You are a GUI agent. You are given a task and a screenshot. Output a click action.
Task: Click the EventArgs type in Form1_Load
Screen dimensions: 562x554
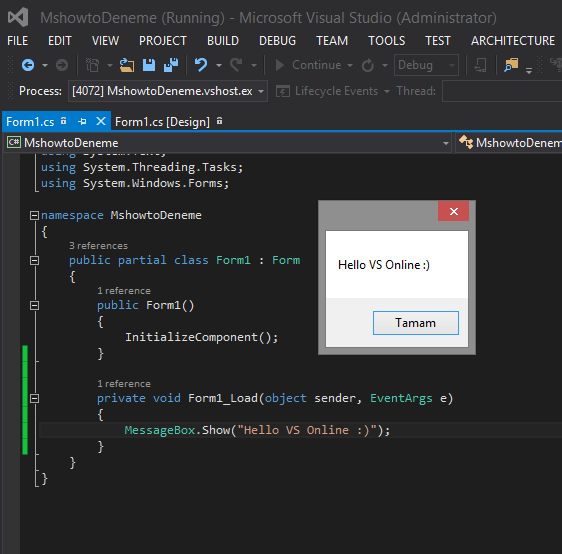[401, 398]
